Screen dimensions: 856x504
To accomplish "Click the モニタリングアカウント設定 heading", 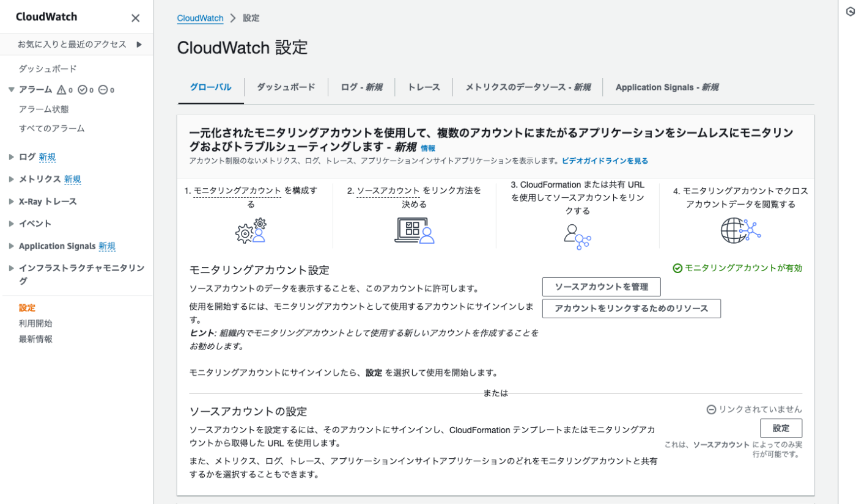I will [259, 270].
